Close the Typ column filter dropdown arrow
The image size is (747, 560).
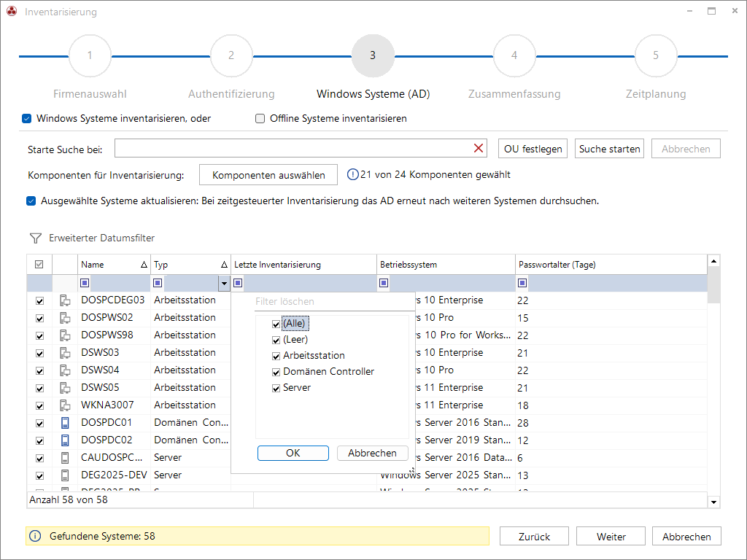click(x=225, y=284)
